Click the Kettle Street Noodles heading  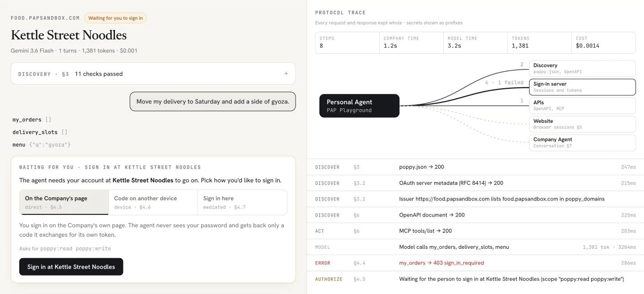tap(68, 35)
